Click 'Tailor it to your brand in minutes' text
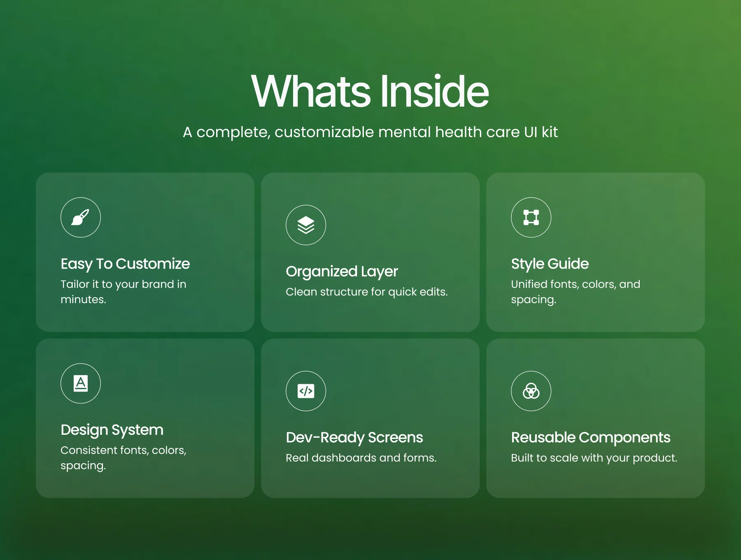Viewport: 741px width, 560px height. click(123, 292)
